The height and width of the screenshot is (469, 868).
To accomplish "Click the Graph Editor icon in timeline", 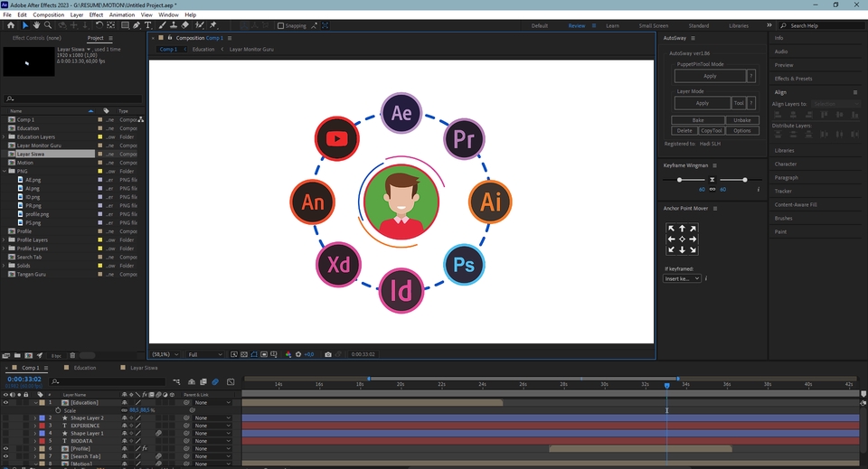I will [231, 381].
